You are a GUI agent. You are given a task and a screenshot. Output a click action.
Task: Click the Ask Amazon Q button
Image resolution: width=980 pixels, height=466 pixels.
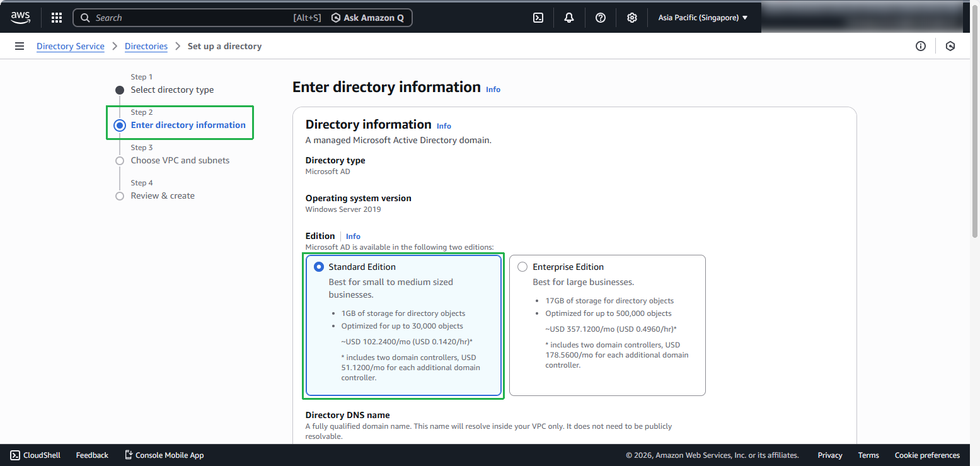click(x=368, y=18)
